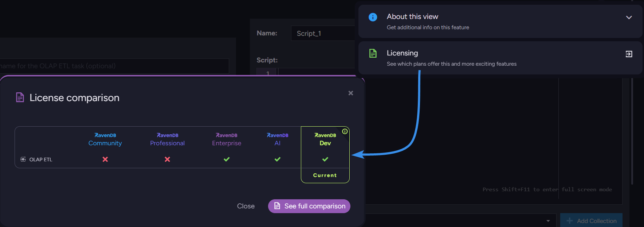The height and width of the screenshot is (227, 644).
Task: Click the License comparison document icon
Action: [x=20, y=97]
